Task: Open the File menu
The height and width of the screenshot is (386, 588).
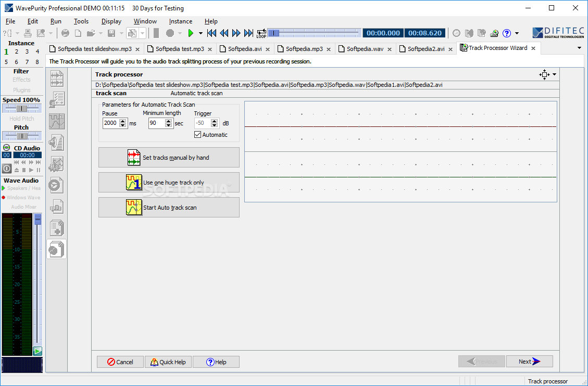Action: point(10,21)
